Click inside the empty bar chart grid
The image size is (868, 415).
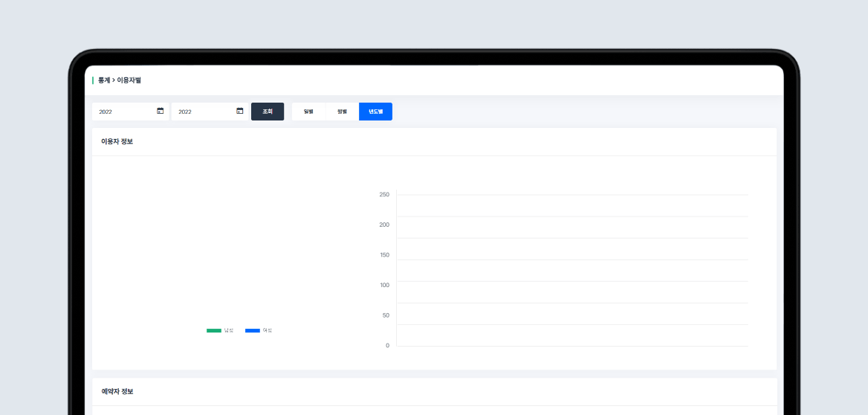(x=572, y=270)
